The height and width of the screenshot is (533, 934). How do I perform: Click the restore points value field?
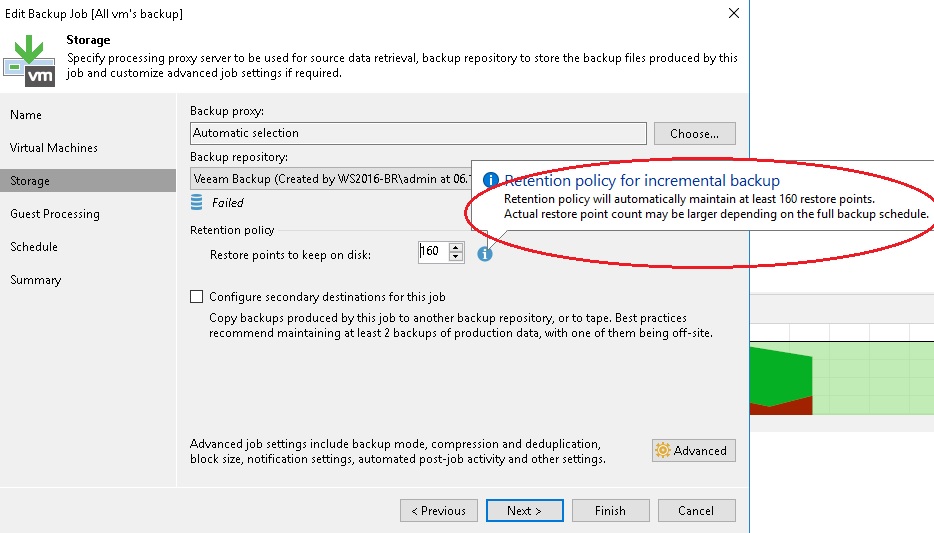434,252
